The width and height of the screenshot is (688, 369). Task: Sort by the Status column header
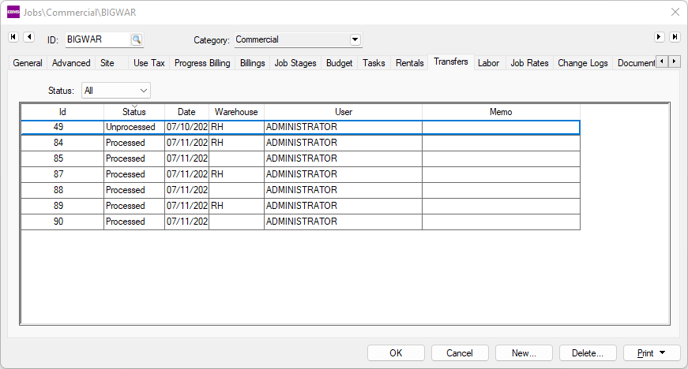pyautogui.click(x=134, y=111)
